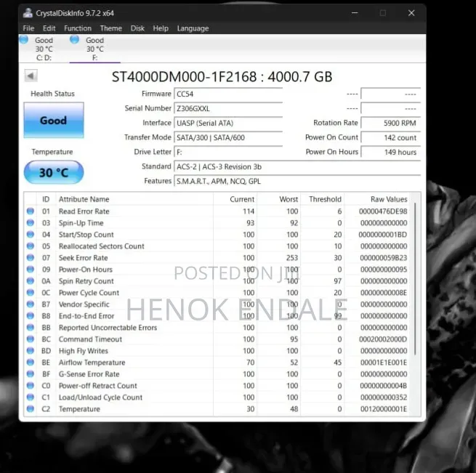Click the Attribute Name column header
Viewport: 476px width, 473px height.
pos(84,199)
